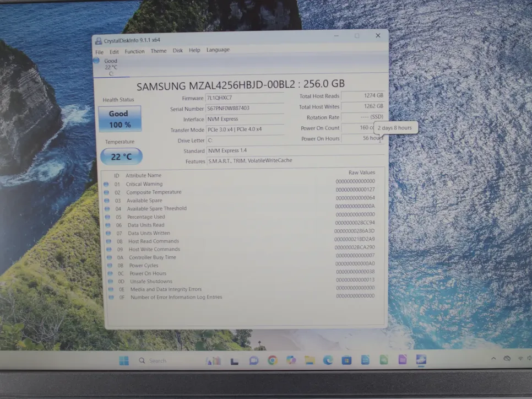Open the Help menu

194,50
